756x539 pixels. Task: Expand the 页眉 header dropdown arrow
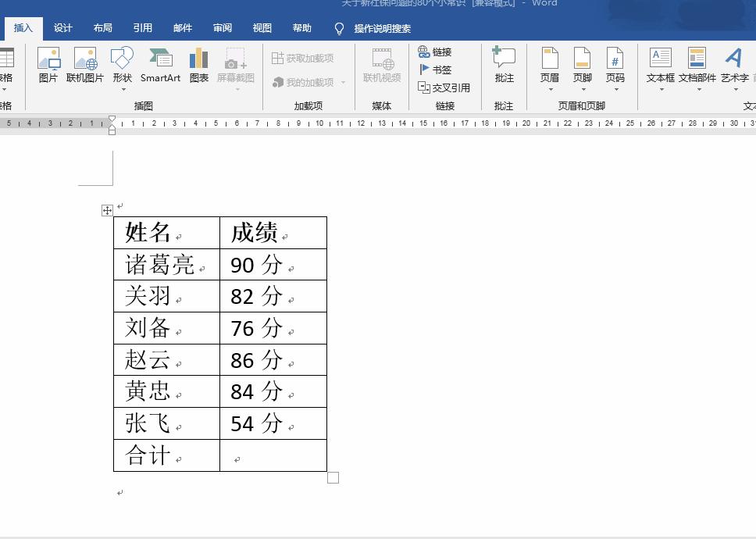(549, 88)
